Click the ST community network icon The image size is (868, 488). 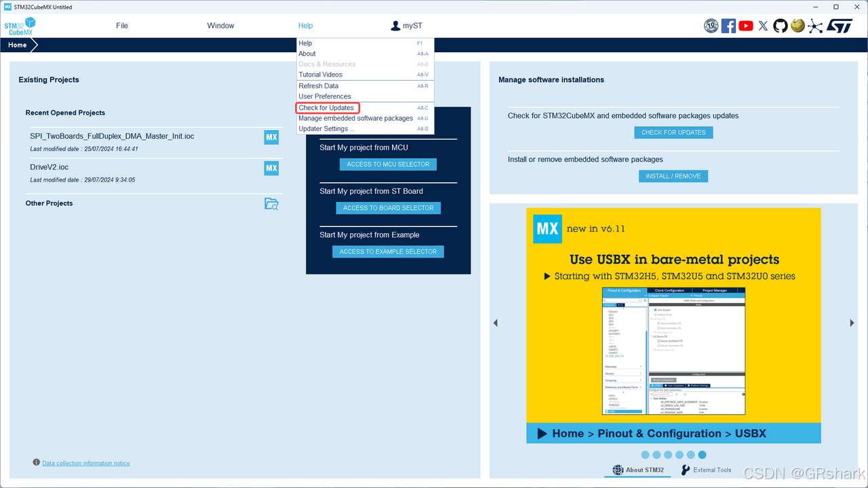coord(814,26)
